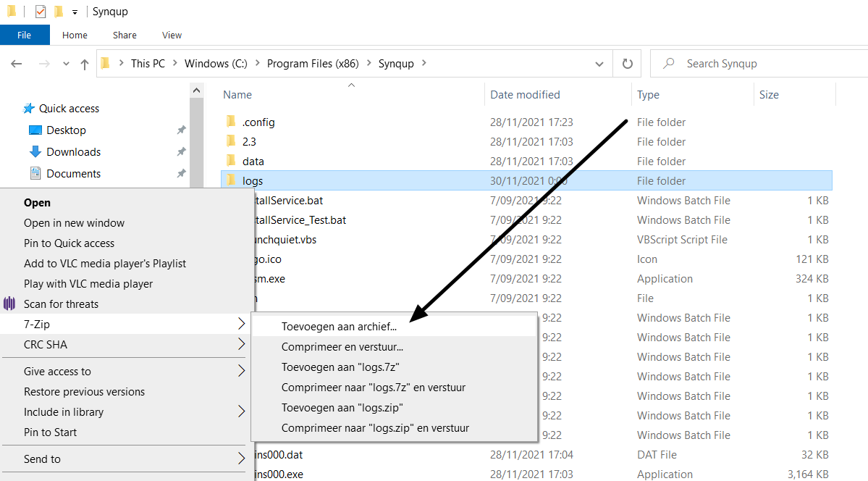Select the VBScript Script File row
Image resolution: width=868 pixels, height=481 pixels.
click(542, 239)
